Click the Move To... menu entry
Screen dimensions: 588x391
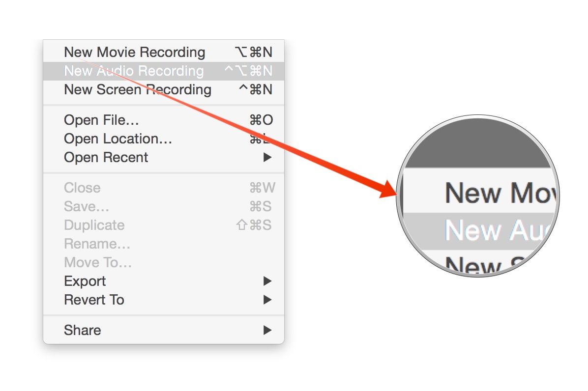(97, 262)
